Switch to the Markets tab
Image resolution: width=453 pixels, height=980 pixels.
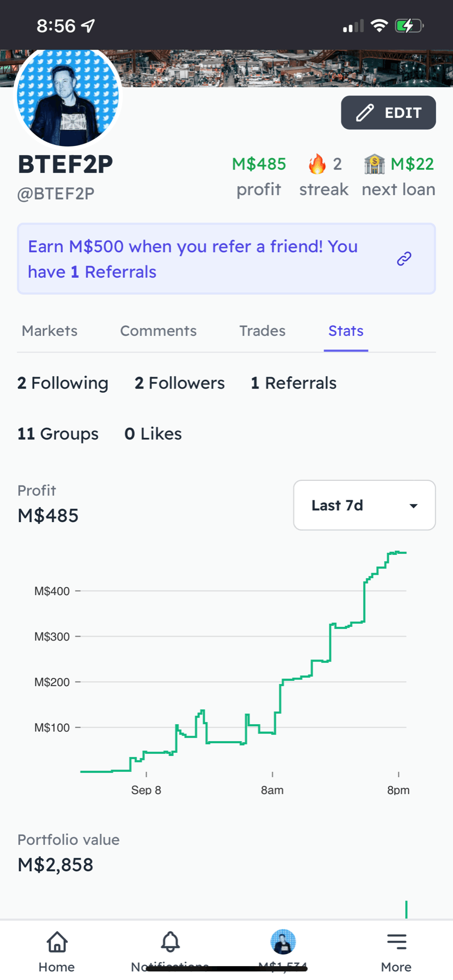click(50, 331)
